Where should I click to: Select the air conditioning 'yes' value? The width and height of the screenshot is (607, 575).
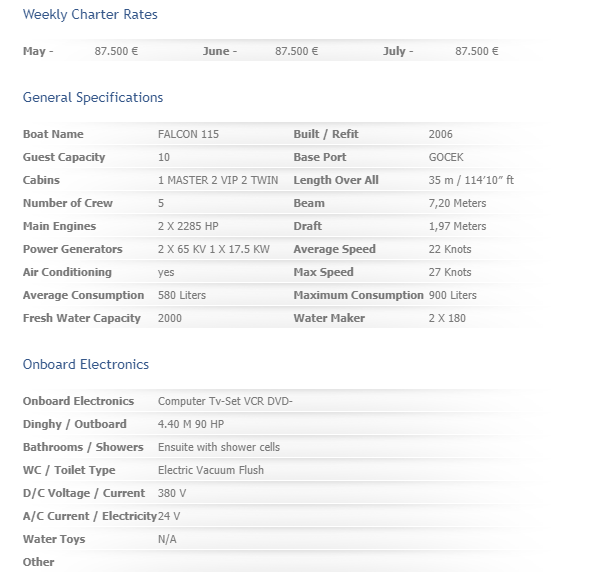(166, 273)
